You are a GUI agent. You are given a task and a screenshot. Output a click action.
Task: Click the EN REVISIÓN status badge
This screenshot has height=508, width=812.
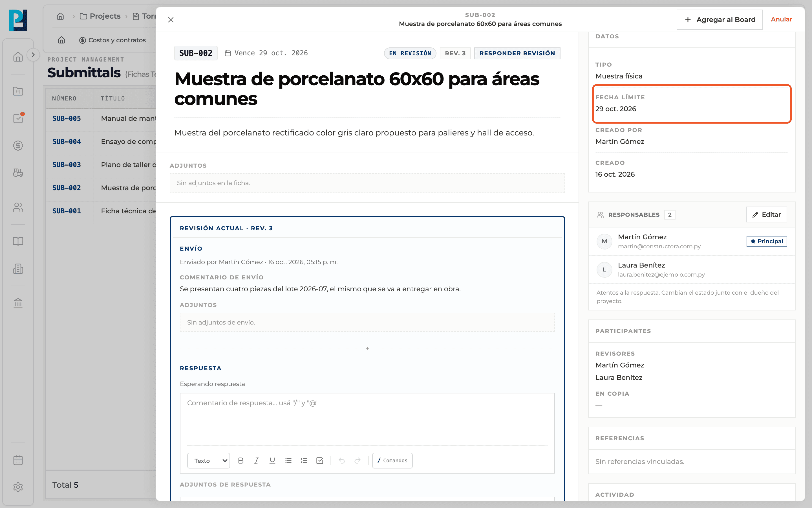point(410,53)
